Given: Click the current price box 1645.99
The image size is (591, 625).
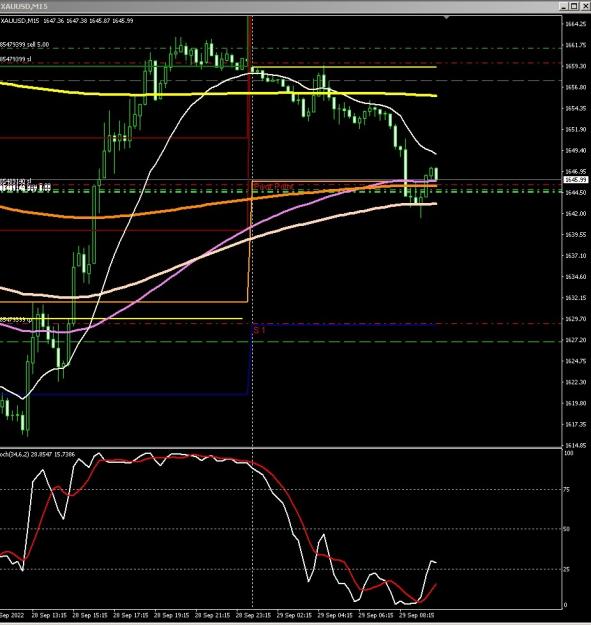Looking at the screenshot, I should click(574, 180).
